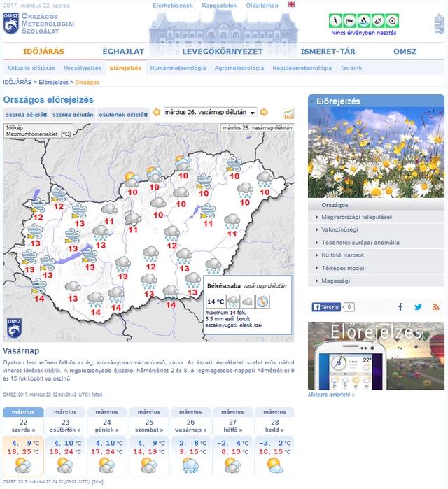Click the Előrejelzés breadcrumb link
448x489 pixels.
click(x=53, y=83)
